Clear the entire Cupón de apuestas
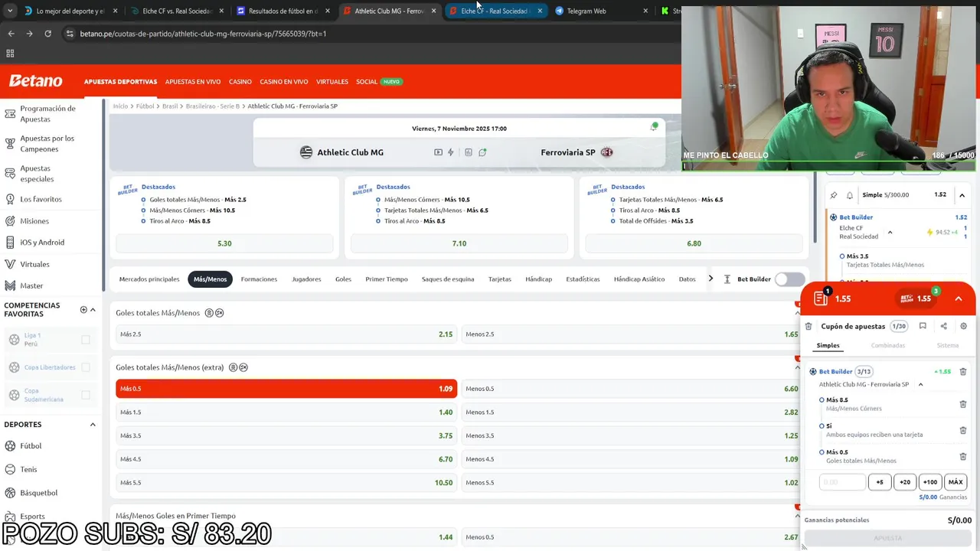This screenshot has width=980, height=551. [x=808, y=326]
